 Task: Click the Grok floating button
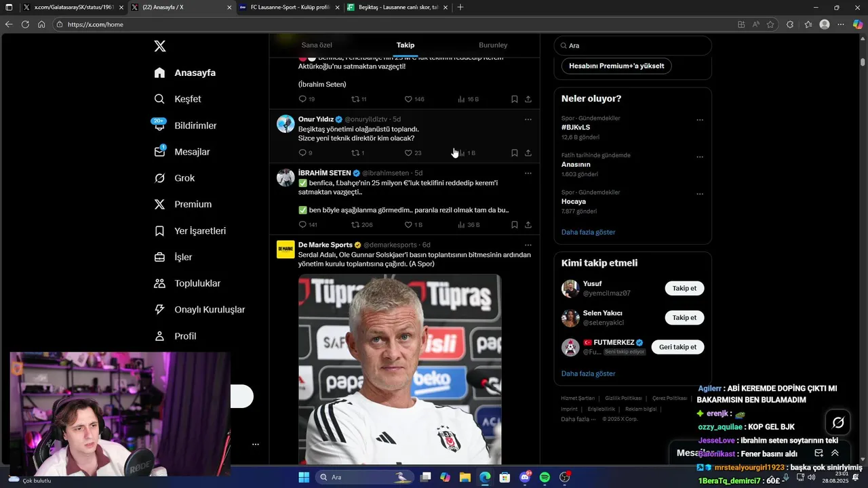coord(838,422)
